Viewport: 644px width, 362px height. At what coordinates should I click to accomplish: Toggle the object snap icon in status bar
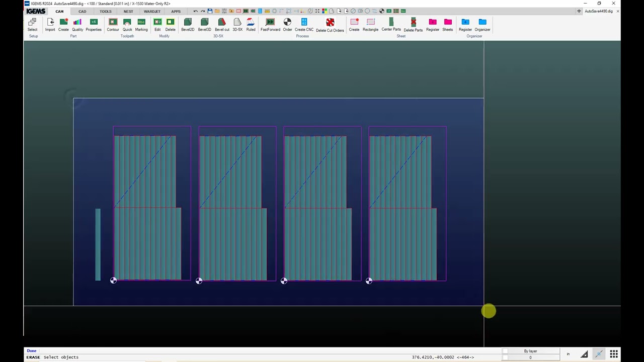tap(599, 354)
